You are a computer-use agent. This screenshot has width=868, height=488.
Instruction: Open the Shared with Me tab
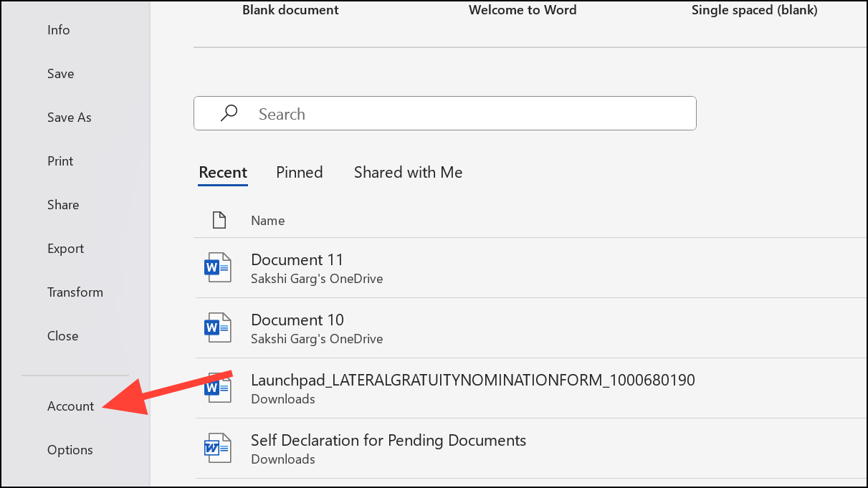pos(407,172)
